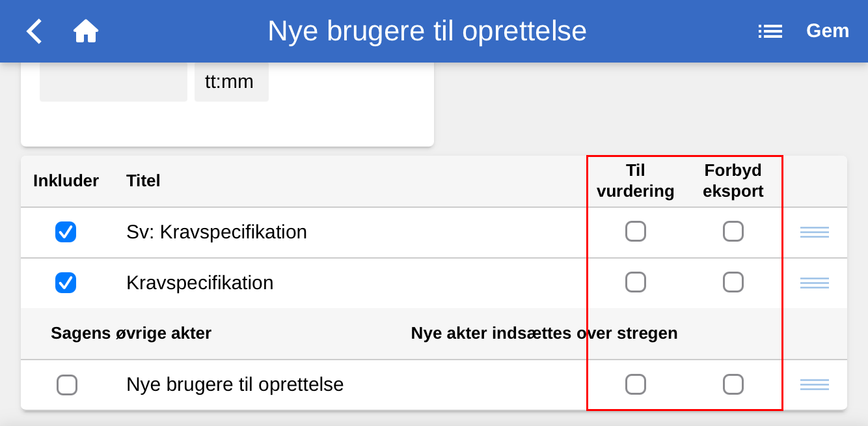868x426 pixels.
Task: Go back using the header arrow
Action: tap(34, 31)
